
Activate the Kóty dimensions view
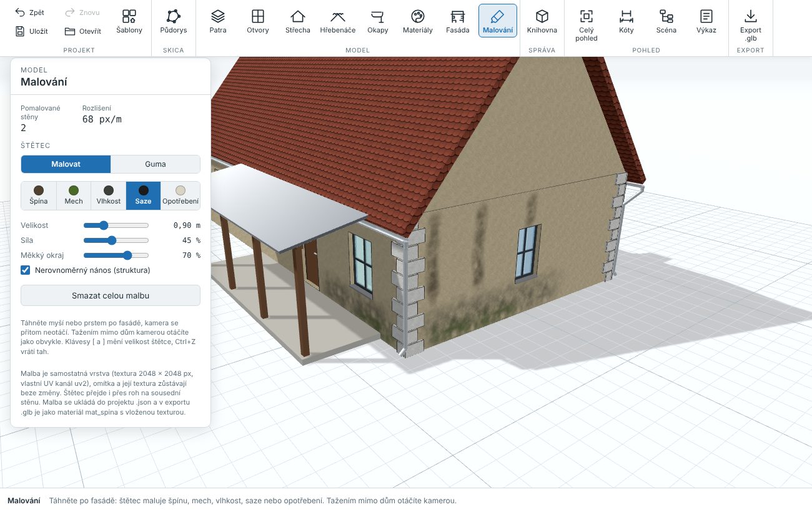[626, 21]
